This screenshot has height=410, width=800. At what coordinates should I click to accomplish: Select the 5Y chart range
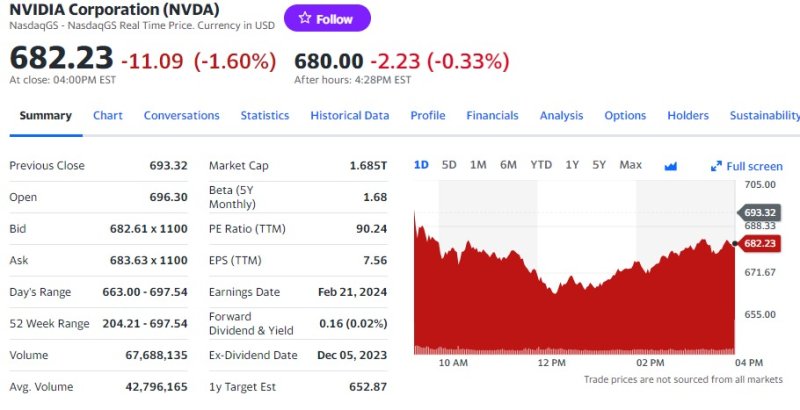[599, 165]
